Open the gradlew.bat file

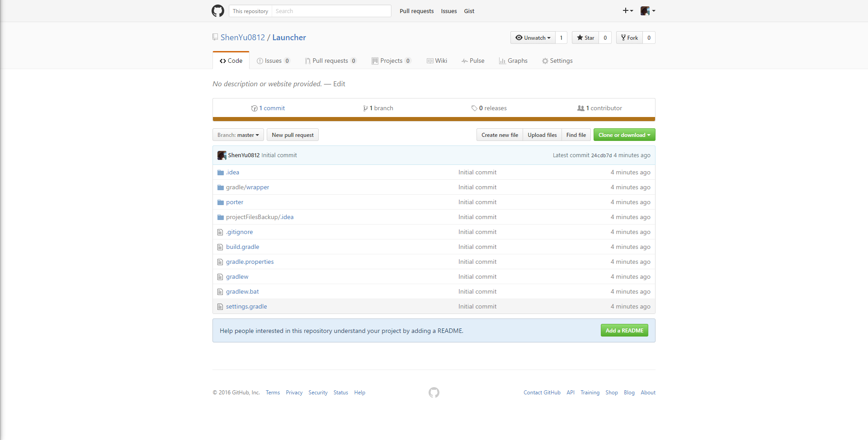pyautogui.click(x=242, y=291)
